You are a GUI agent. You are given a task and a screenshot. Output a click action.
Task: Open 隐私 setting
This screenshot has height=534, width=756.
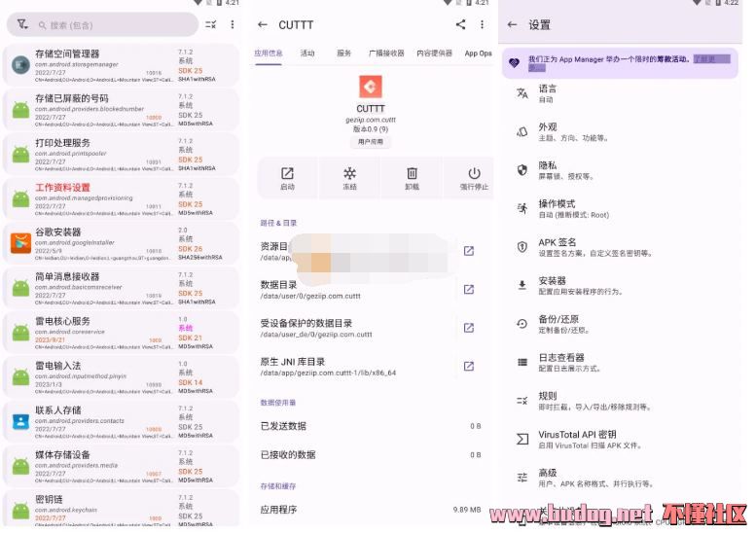pyautogui.click(x=621, y=170)
